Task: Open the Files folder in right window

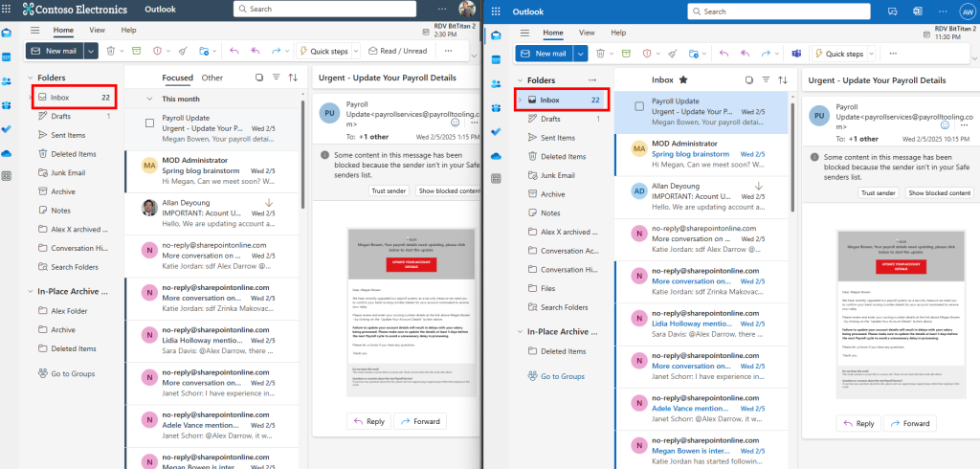Action: 548,288
